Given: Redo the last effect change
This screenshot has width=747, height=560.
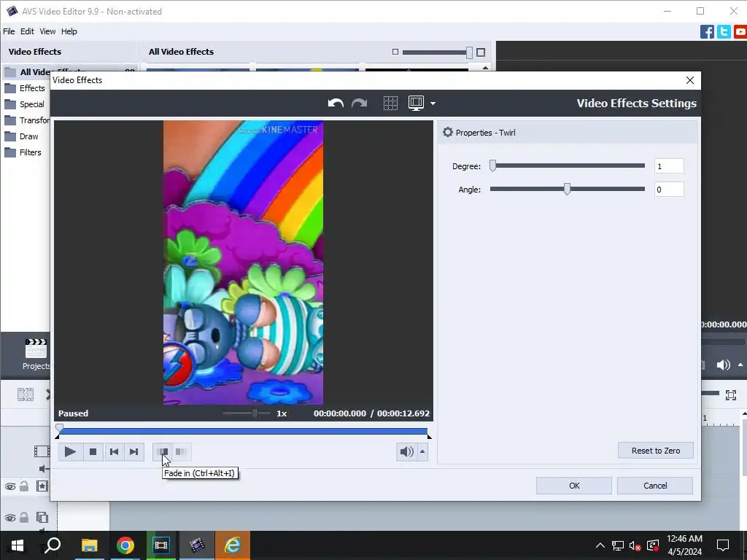Looking at the screenshot, I should coord(359,103).
